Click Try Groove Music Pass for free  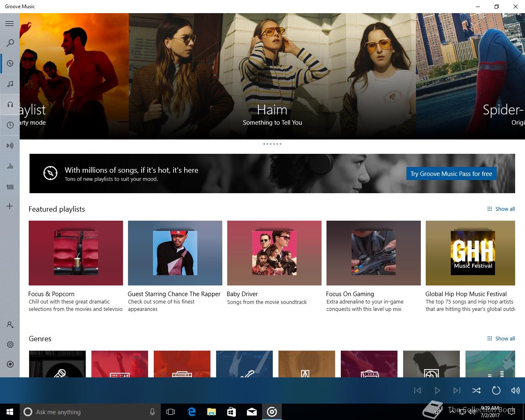(x=451, y=173)
